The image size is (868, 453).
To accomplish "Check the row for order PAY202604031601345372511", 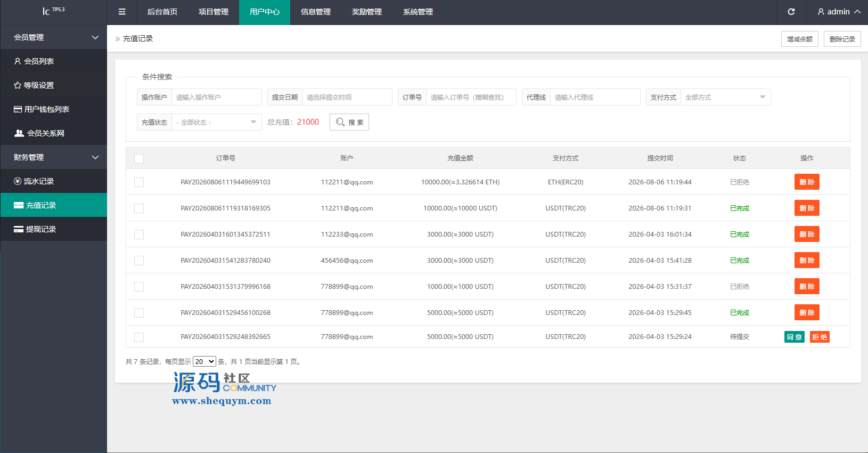I will tap(139, 234).
